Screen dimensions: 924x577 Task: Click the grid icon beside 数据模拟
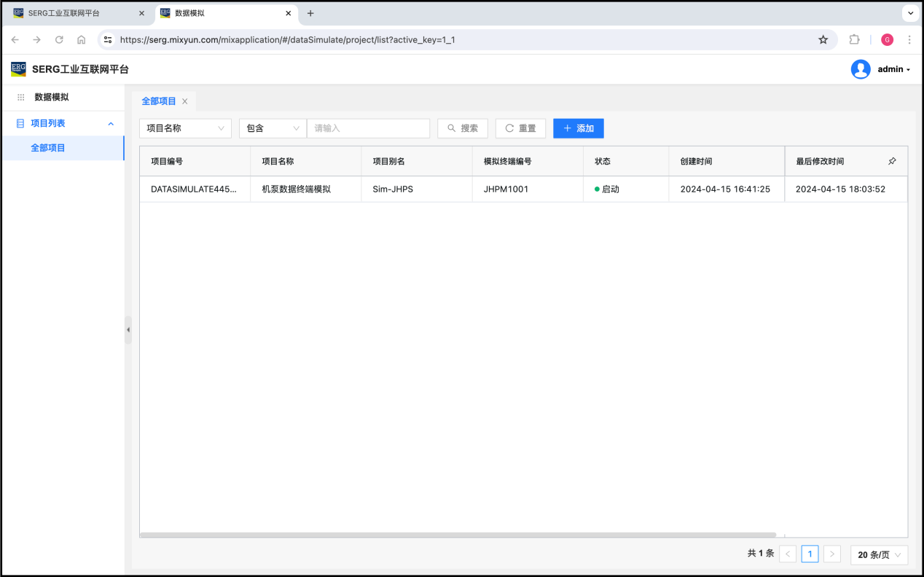point(21,97)
